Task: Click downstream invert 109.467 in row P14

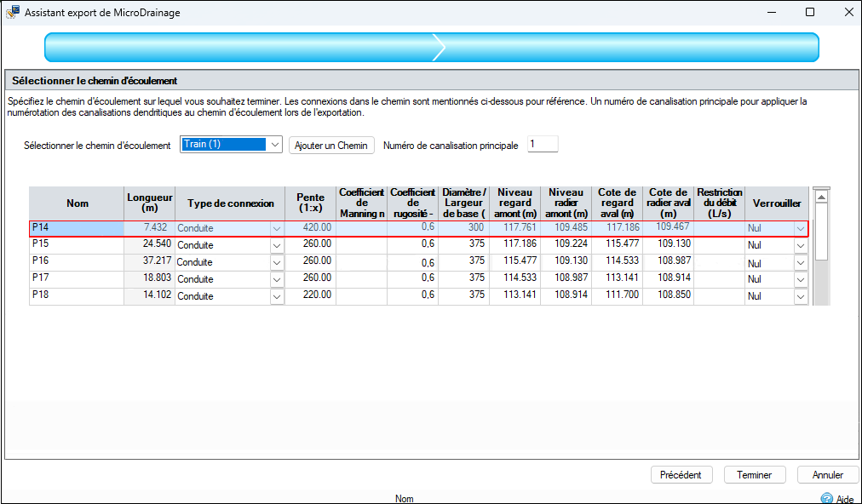Action: [669, 228]
